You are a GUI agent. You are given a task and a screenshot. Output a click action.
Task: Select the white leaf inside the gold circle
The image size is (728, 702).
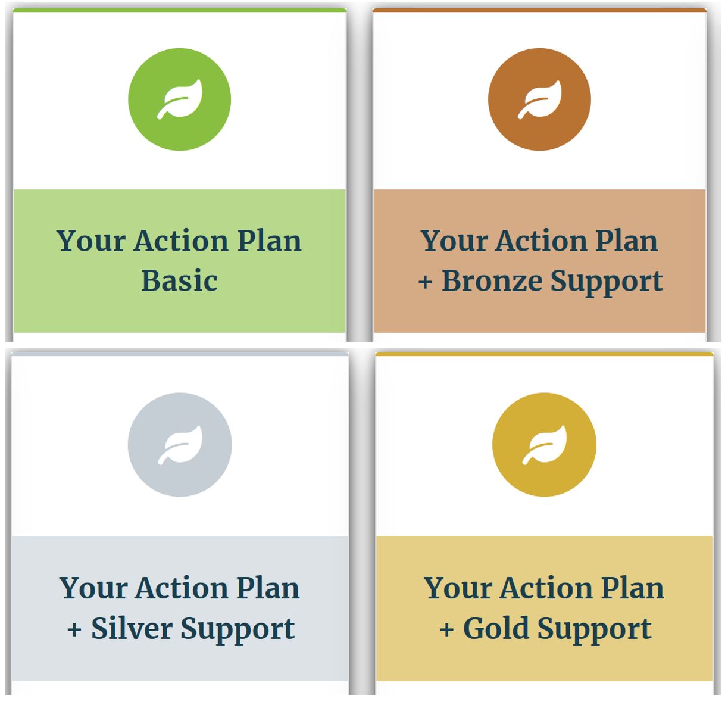coord(544,445)
